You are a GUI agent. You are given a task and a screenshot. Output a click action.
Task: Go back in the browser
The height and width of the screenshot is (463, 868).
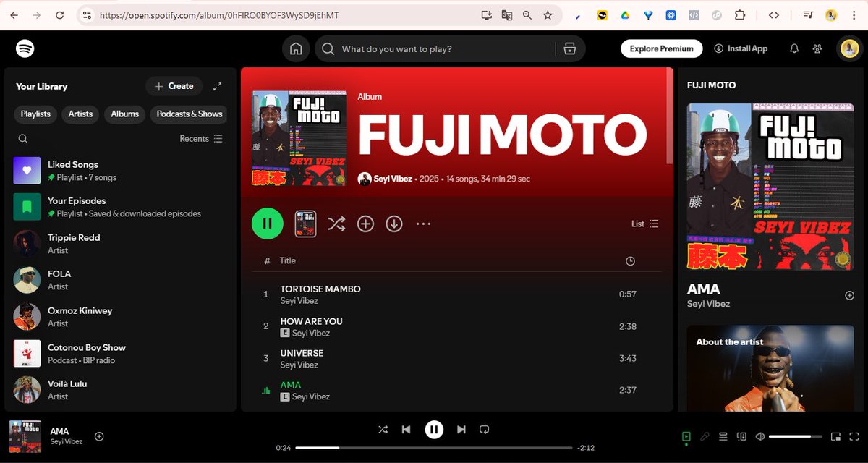point(14,14)
